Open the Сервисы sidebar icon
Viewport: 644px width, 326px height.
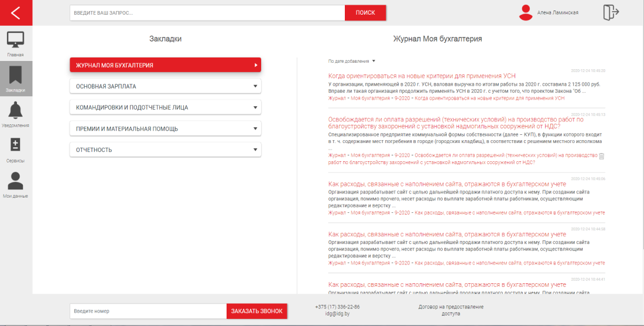tap(16, 145)
